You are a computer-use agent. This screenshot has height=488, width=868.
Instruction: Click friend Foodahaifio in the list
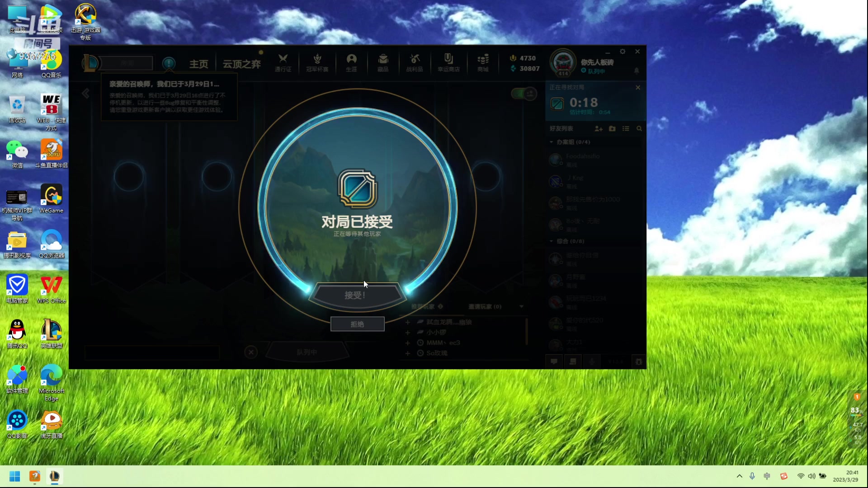pos(594,160)
